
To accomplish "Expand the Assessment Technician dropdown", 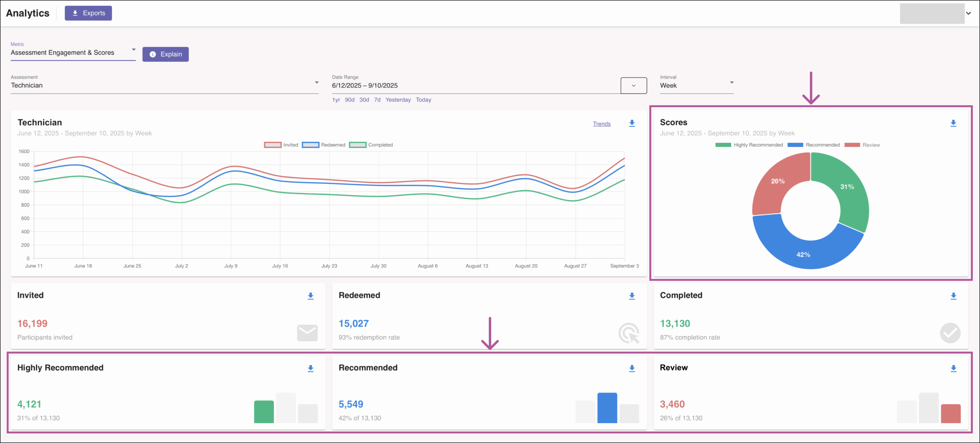I will (165, 85).
